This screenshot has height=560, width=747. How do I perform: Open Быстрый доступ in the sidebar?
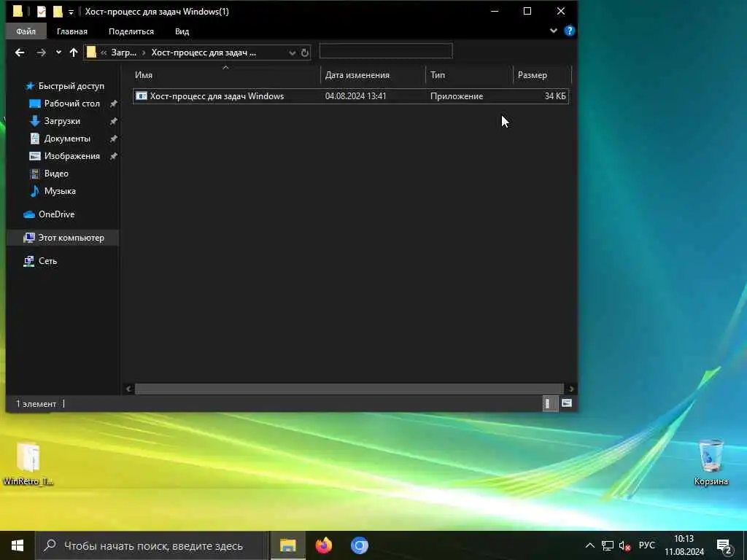[64, 86]
